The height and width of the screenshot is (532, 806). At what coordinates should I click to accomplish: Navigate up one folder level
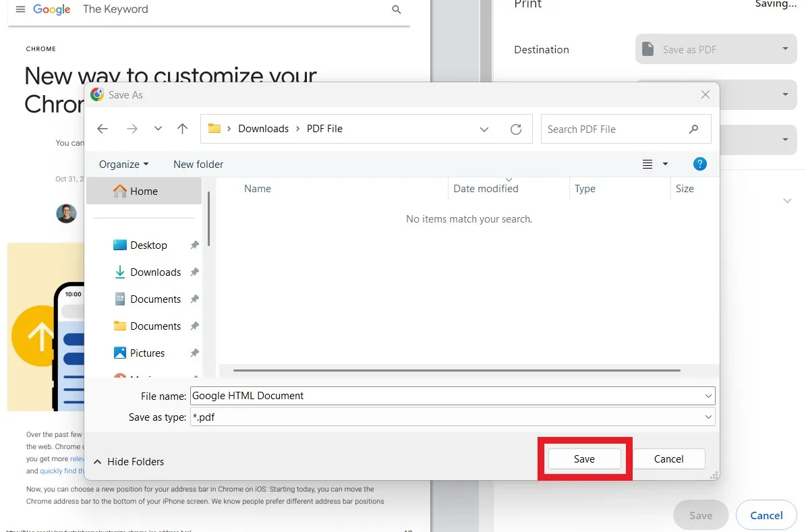point(182,128)
